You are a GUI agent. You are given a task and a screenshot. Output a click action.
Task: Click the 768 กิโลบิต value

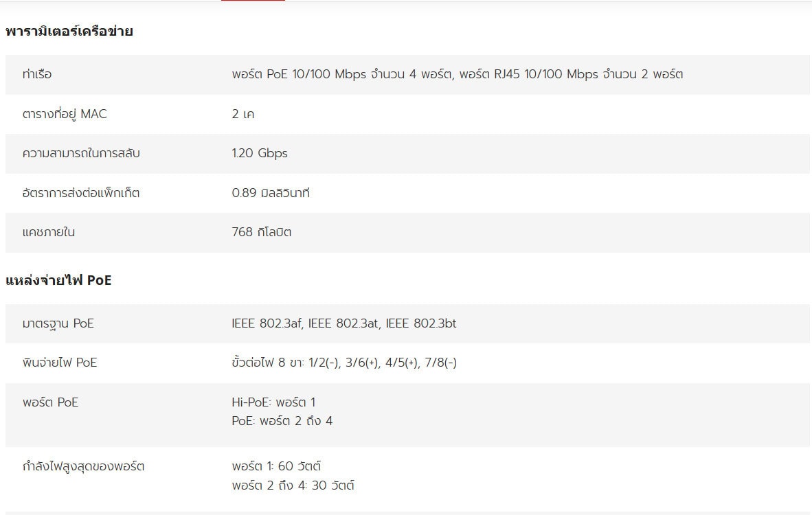(262, 232)
